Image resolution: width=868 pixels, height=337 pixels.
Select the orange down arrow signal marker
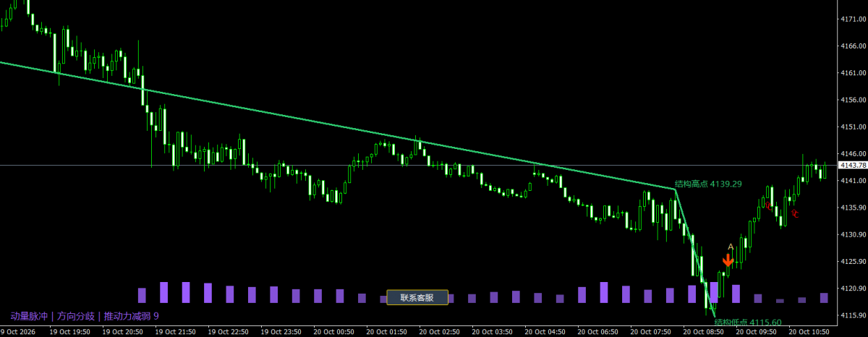pyautogui.click(x=728, y=260)
